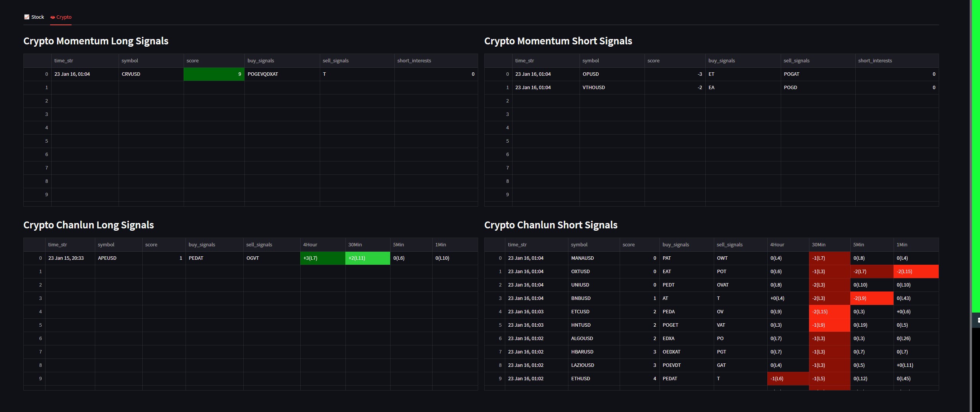
Task: Select the dark green +3(L7) 4Hour cell
Action: click(x=322, y=258)
